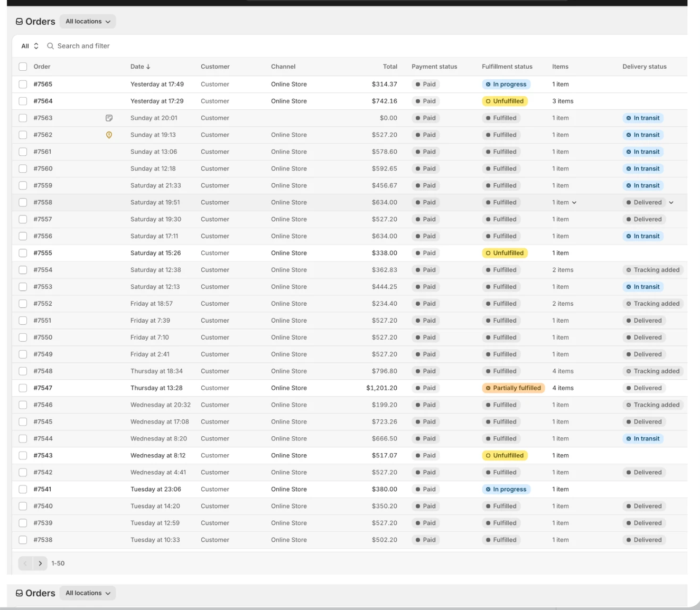
Task: Check the box for order #7538
Action: 23,540
